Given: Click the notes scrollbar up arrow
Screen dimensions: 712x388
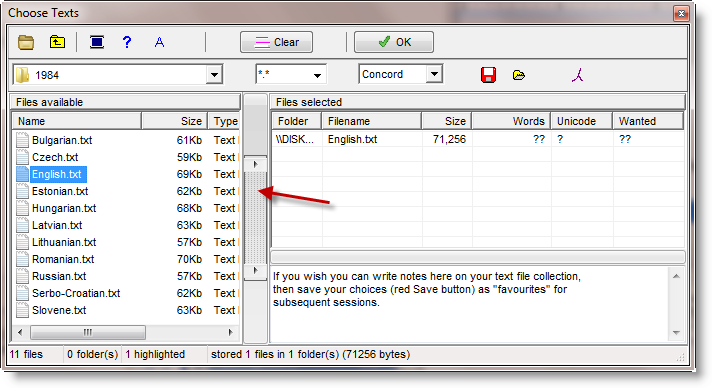Looking at the screenshot, I should point(676,276).
